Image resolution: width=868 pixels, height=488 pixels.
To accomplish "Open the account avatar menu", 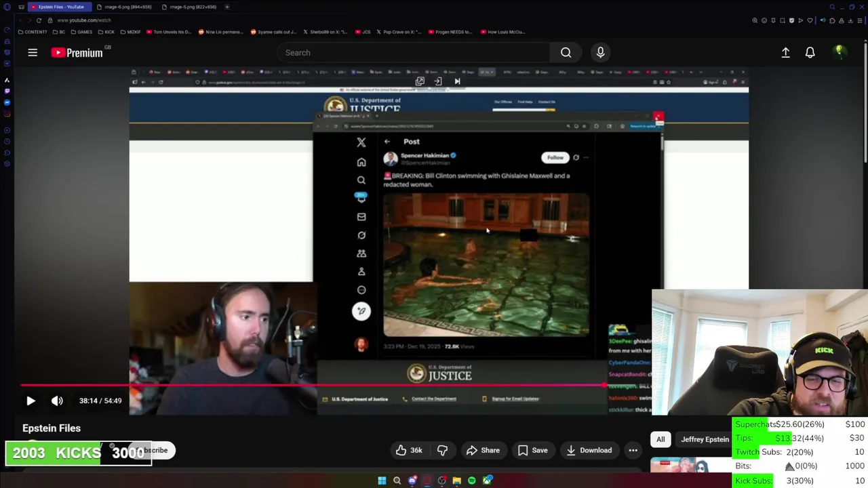I will pyautogui.click(x=840, y=52).
